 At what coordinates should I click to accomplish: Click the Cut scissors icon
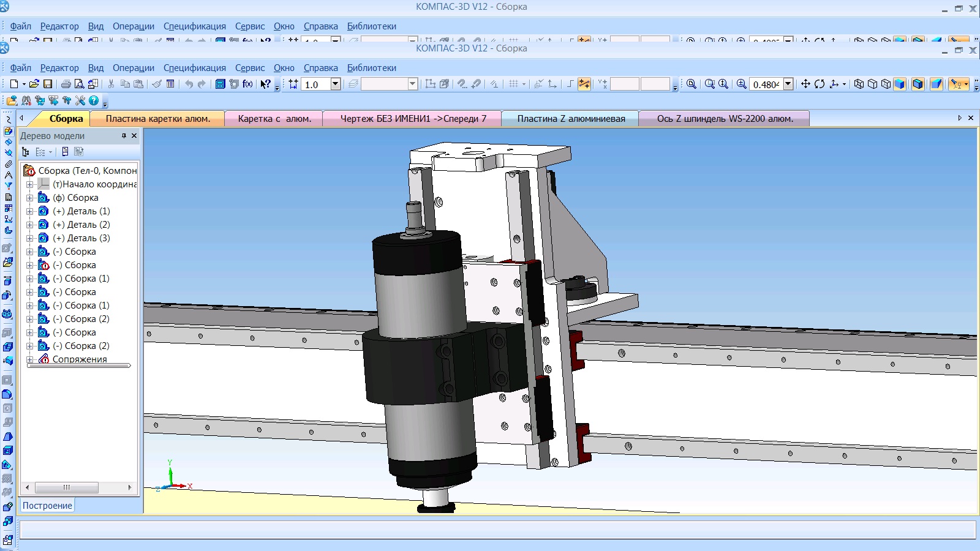pos(111,84)
